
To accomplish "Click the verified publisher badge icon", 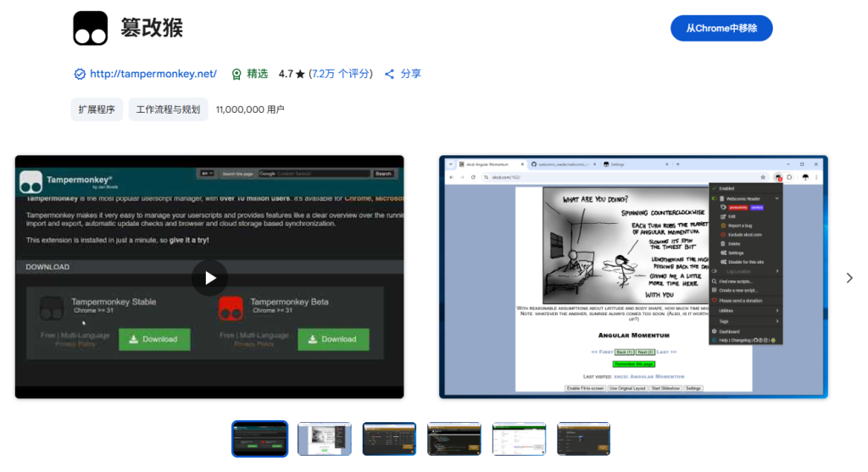I will 80,75.
